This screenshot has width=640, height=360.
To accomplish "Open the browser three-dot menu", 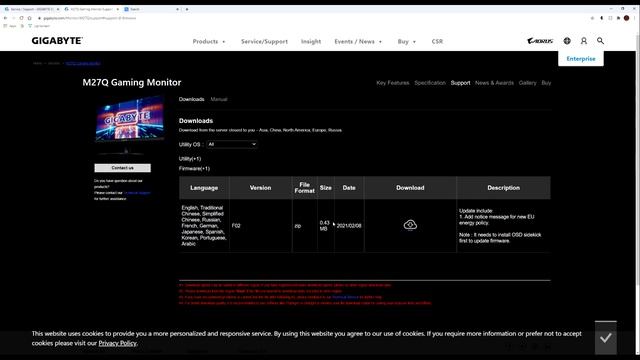I will 635,18.
